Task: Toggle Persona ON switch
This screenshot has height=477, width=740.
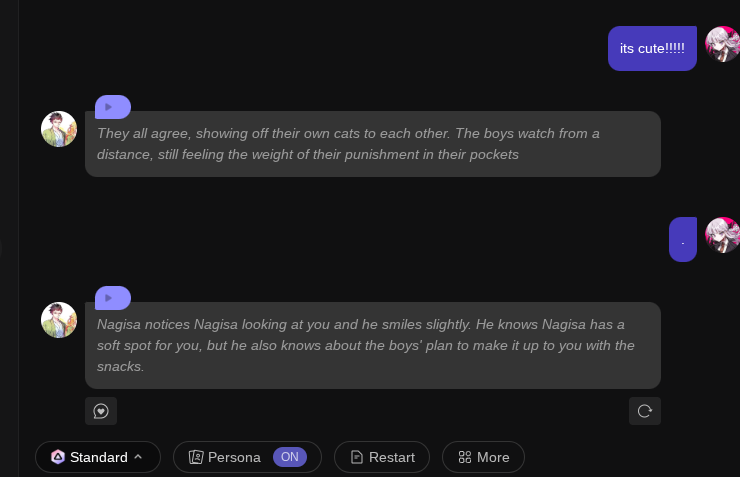Action: pyautogui.click(x=290, y=457)
